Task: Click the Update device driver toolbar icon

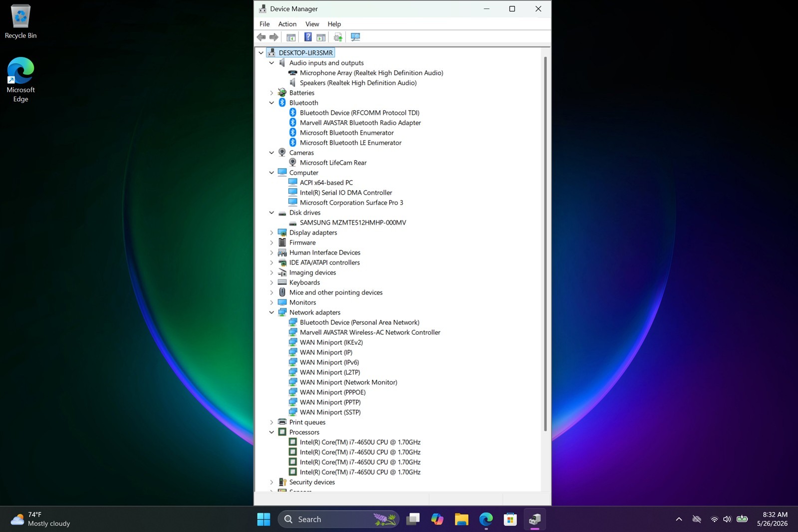Action: pyautogui.click(x=338, y=37)
